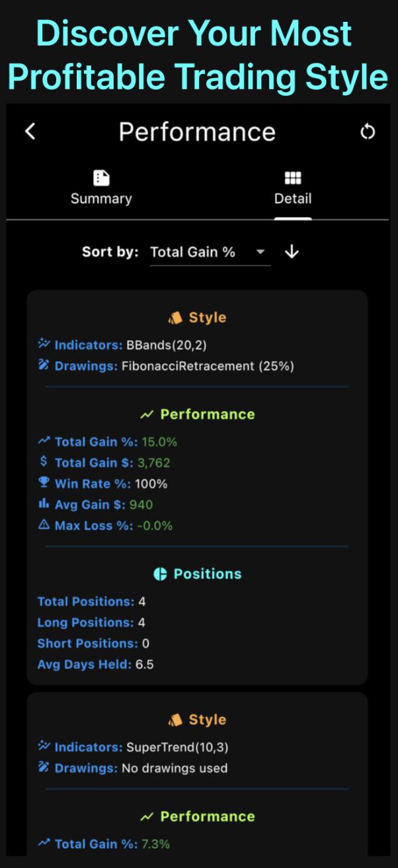Select the FibonacciRetracement drawings entry
Screen dimensions: 398x868
tap(198, 366)
